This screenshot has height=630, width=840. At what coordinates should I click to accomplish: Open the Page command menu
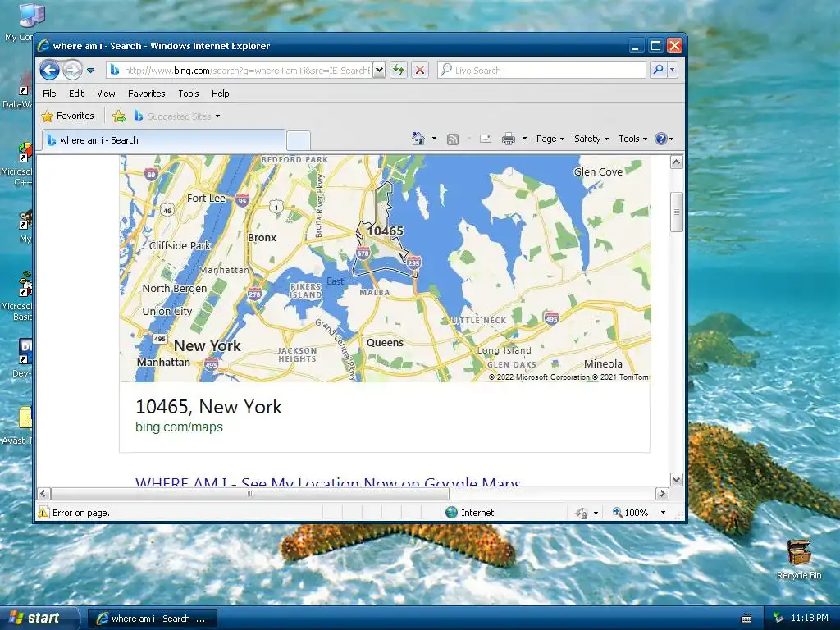[x=550, y=139]
